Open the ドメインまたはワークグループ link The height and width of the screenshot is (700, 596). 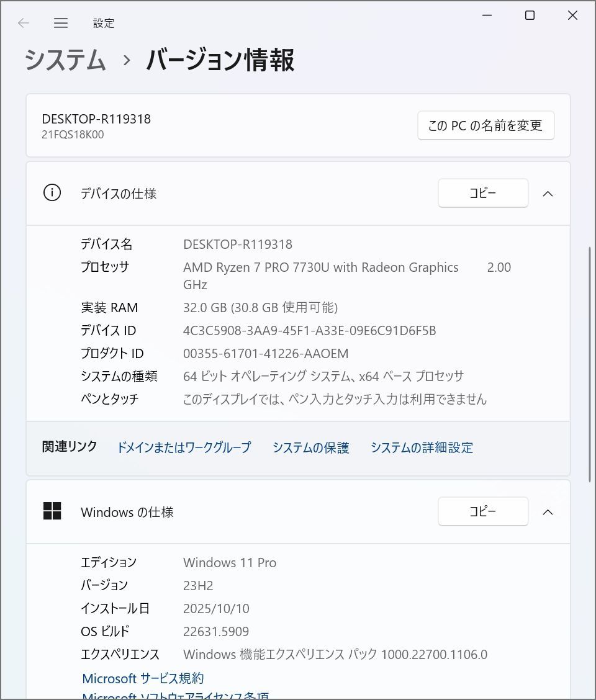[x=184, y=447]
